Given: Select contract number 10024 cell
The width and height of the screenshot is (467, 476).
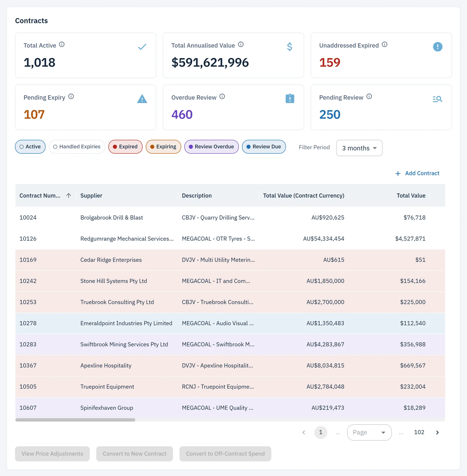Looking at the screenshot, I should click(28, 218).
